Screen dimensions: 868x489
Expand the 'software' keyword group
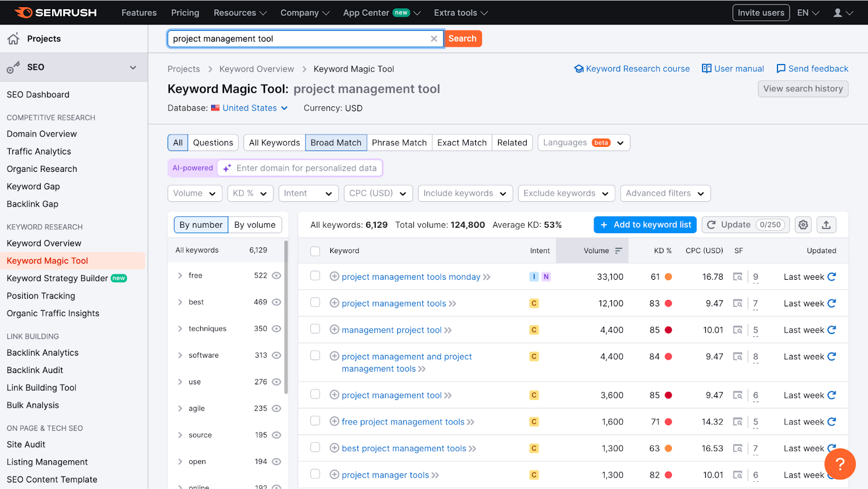click(x=181, y=355)
